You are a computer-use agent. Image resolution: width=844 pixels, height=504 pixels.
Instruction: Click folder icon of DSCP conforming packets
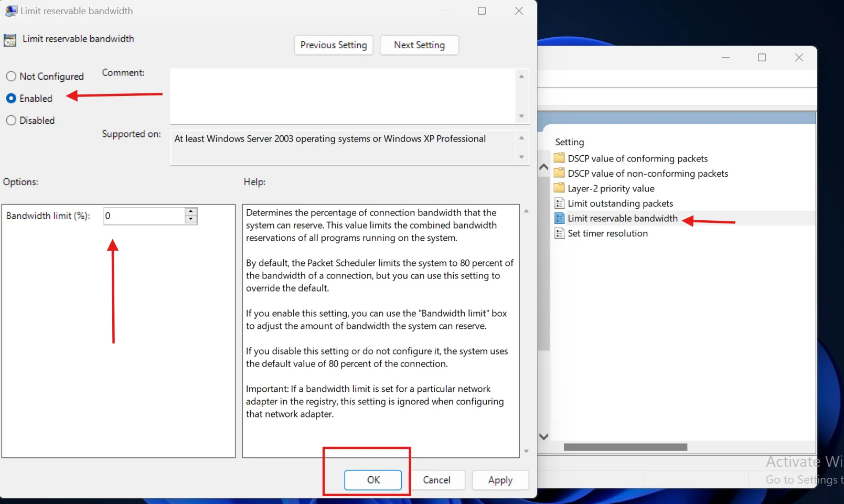(x=559, y=158)
